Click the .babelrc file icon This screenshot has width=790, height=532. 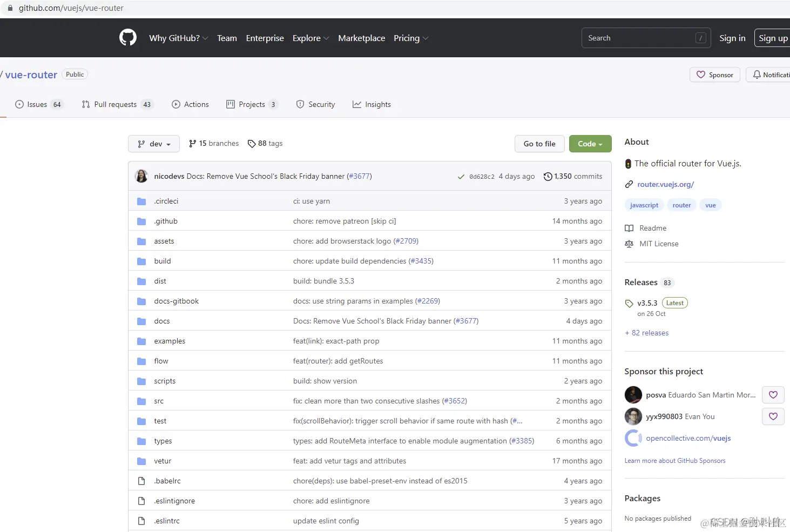click(141, 481)
